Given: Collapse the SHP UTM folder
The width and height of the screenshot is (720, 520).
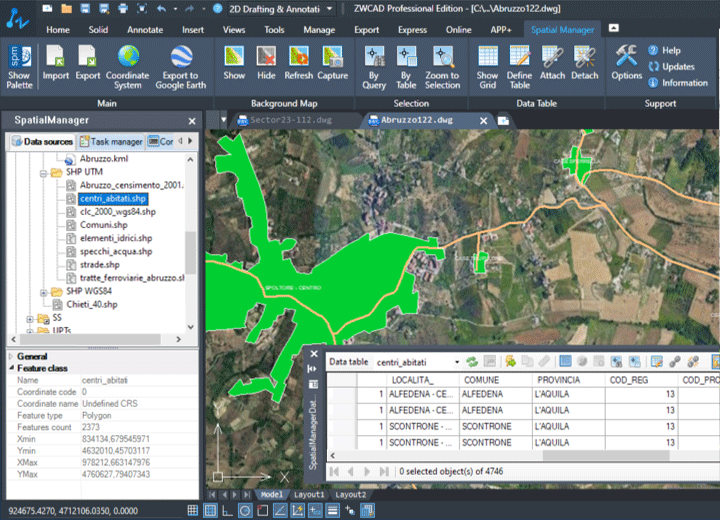Looking at the screenshot, I should 43,173.
